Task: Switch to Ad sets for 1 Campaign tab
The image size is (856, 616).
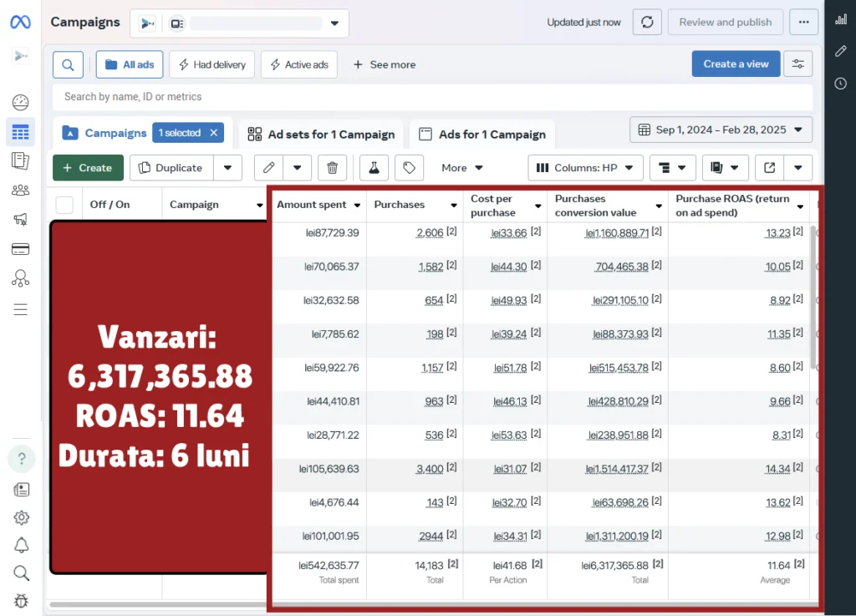Action: tap(321, 135)
